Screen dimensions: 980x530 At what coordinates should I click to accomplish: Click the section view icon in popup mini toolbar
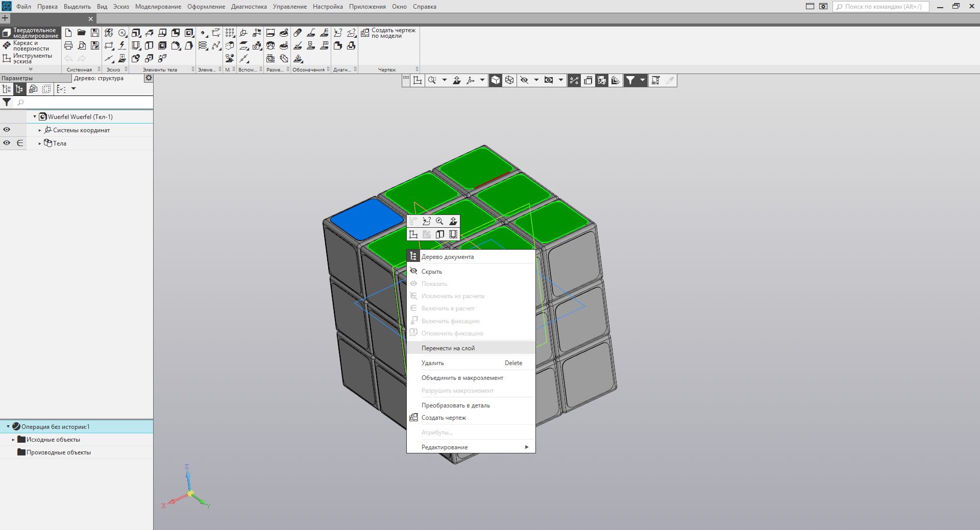[x=440, y=234]
